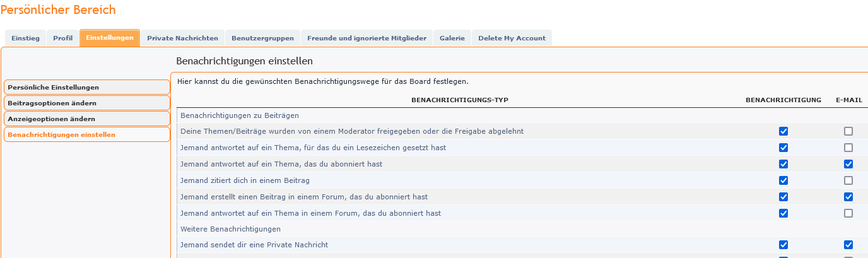
Task: Open the Private Nachrichten tab
Action: [x=182, y=38]
